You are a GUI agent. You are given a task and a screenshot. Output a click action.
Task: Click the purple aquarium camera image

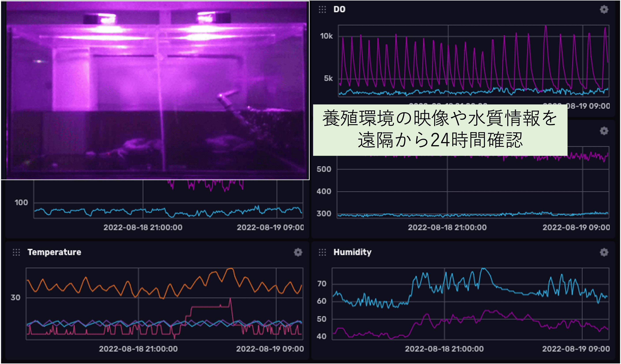coord(155,90)
